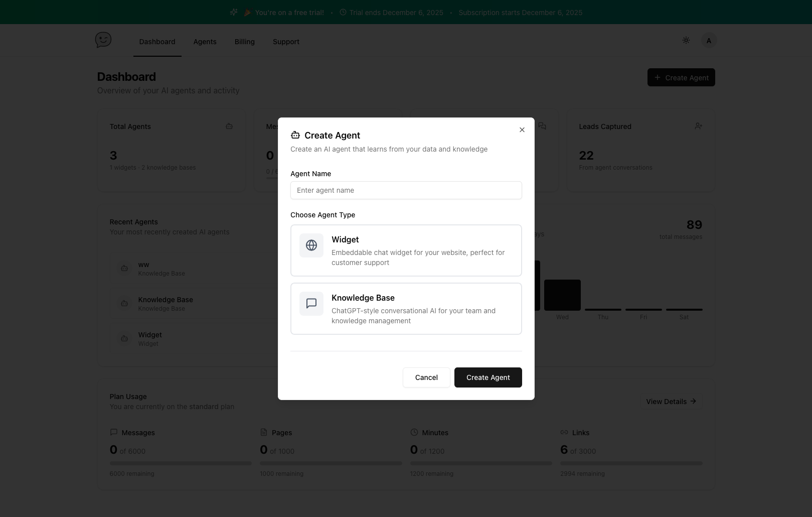This screenshot has width=812, height=517.
Task: Open the Billing tab
Action: point(244,42)
